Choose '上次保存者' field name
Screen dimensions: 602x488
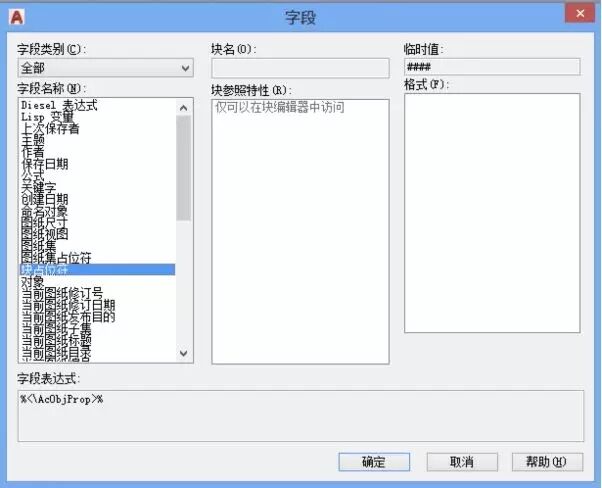(51, 128)
